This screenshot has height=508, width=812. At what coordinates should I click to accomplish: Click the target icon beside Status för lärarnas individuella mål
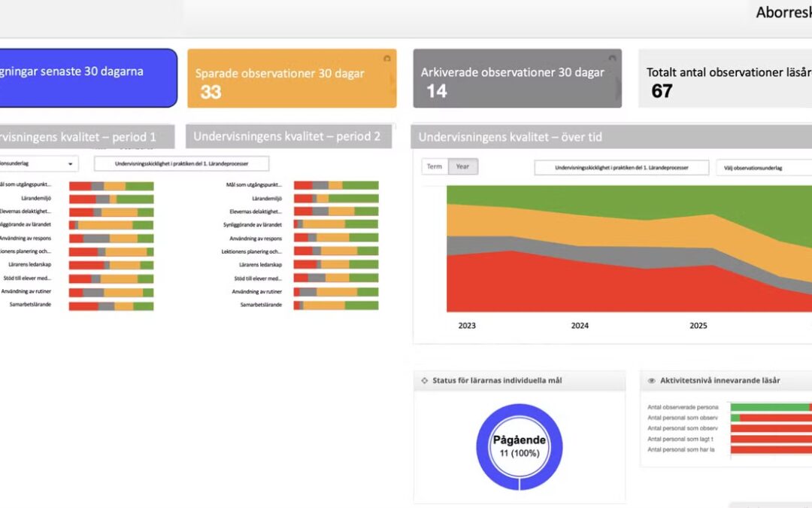[425, 381]
